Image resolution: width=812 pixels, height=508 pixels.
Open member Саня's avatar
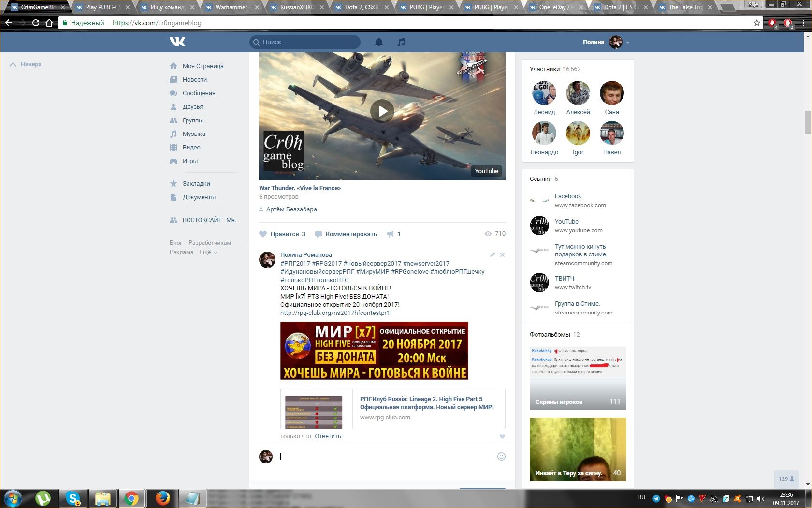coord(612,93)
